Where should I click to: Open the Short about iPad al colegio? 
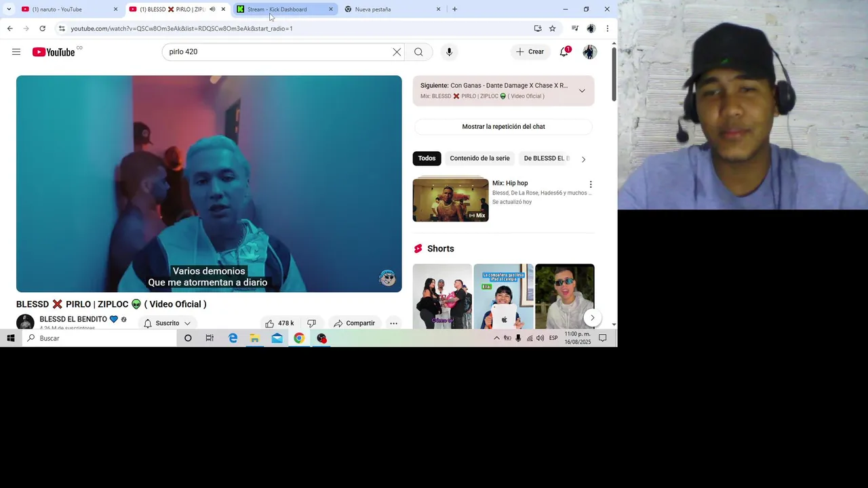(x=503, y=296)
